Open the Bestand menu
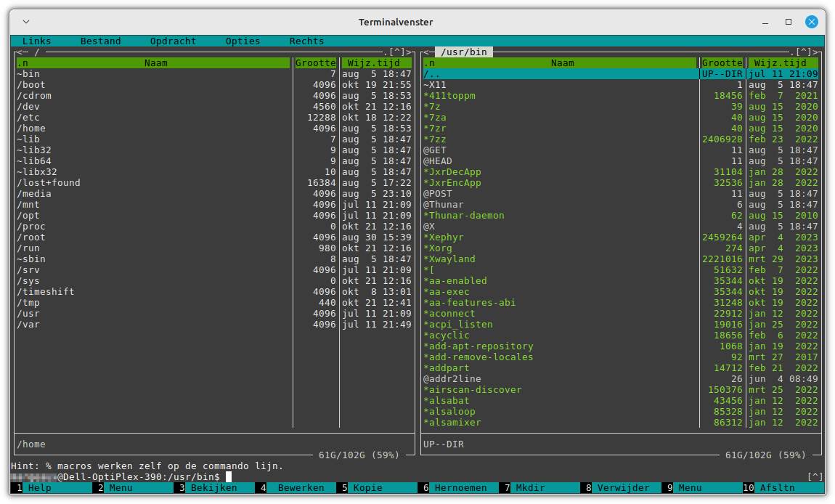Viewport: 835px width, 504px height. click(x=100, y=41)
